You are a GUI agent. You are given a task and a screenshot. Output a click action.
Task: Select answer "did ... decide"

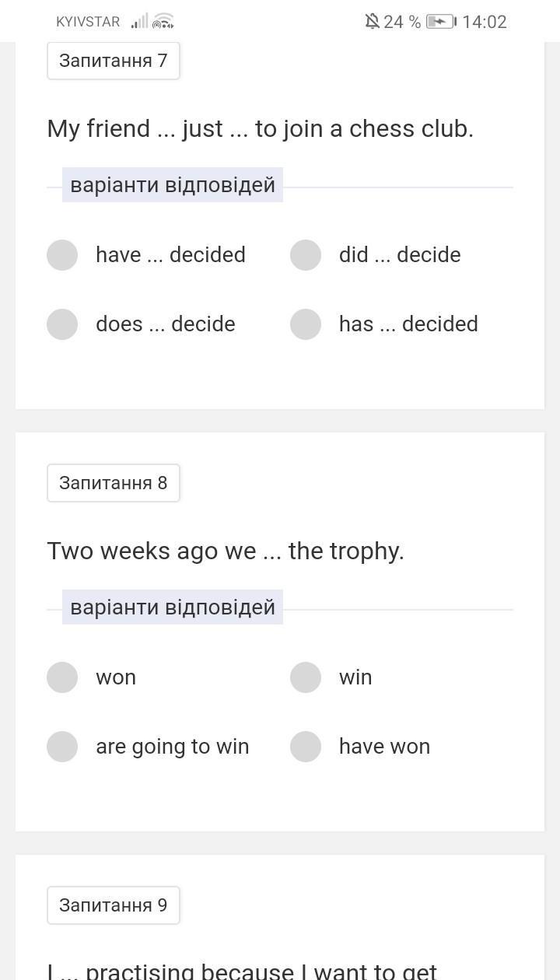(306, 255)
